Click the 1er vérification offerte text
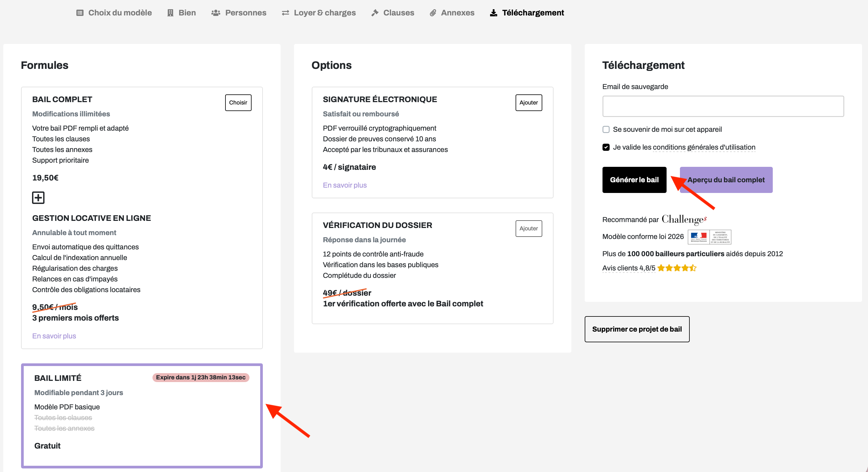Screen dimensions: 868x472 click(x=403, y=303)
